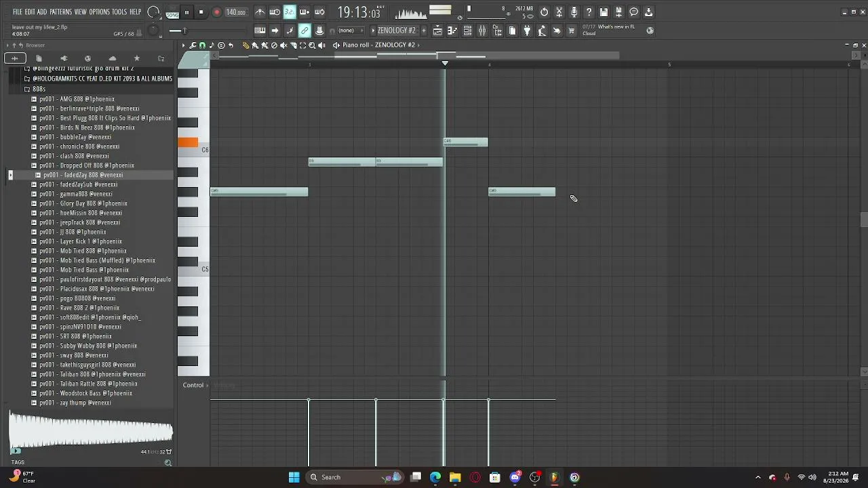868x488 pixels.
Task: Toggle piano roll magnet snap
Action: [x=202, y=45]
